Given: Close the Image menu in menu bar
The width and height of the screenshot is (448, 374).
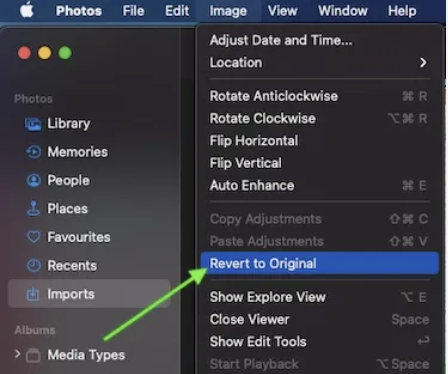Looking at the screenshot, I should [228, 11].
